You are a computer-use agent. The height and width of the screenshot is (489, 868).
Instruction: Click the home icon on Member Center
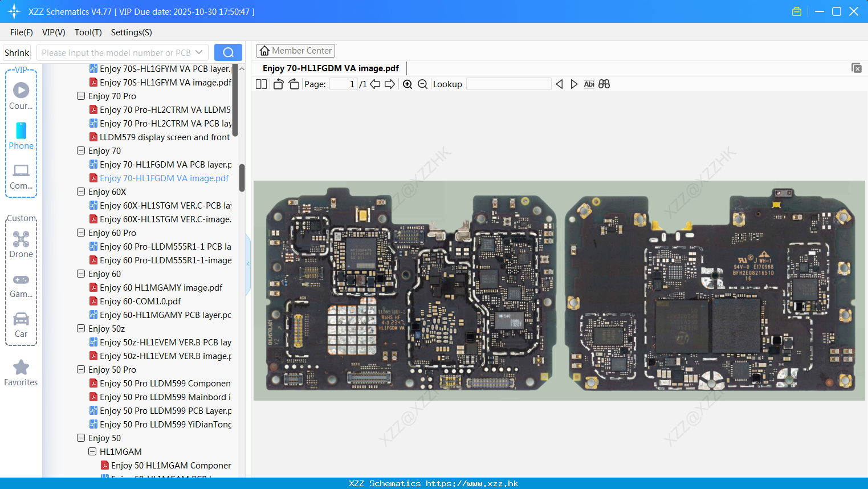click(264, 51)
